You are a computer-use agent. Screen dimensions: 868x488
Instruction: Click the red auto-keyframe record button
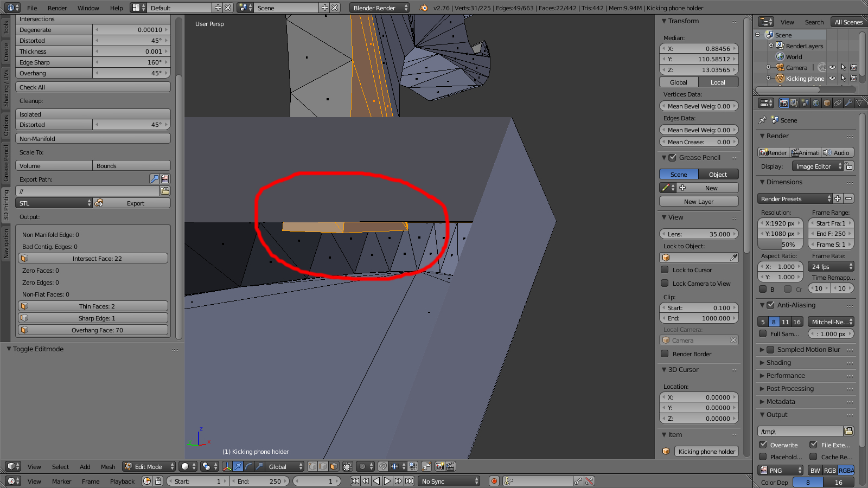click(494, 481)
